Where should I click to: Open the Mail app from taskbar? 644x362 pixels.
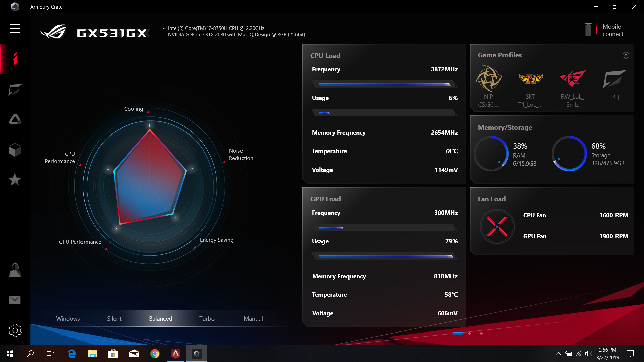[134, 354]
